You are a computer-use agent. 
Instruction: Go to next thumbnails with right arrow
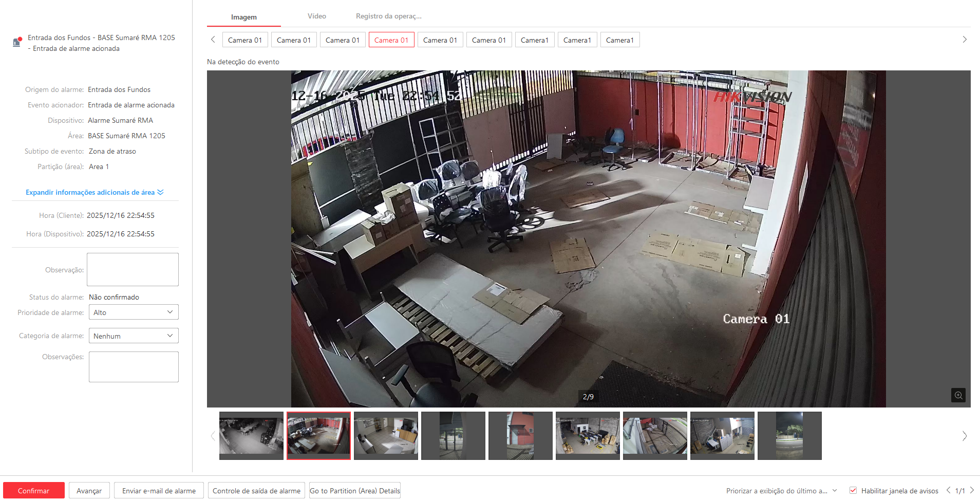pos(964,436)
